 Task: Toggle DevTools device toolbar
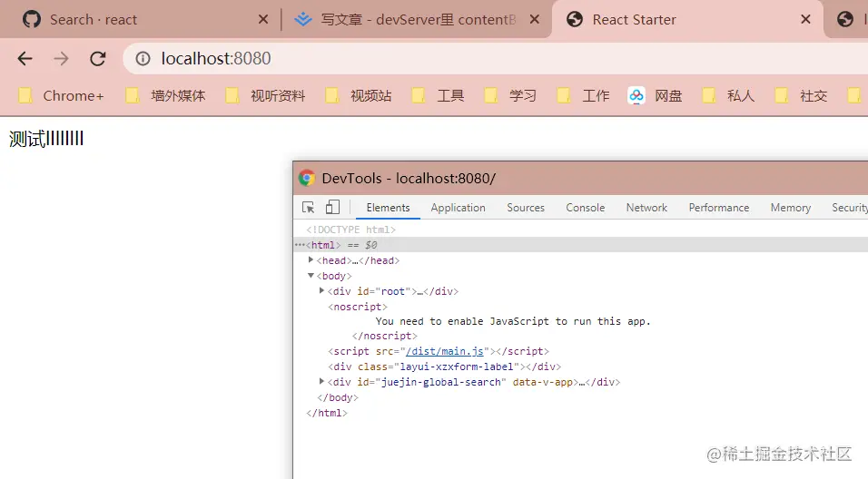[x=332, y=207]
